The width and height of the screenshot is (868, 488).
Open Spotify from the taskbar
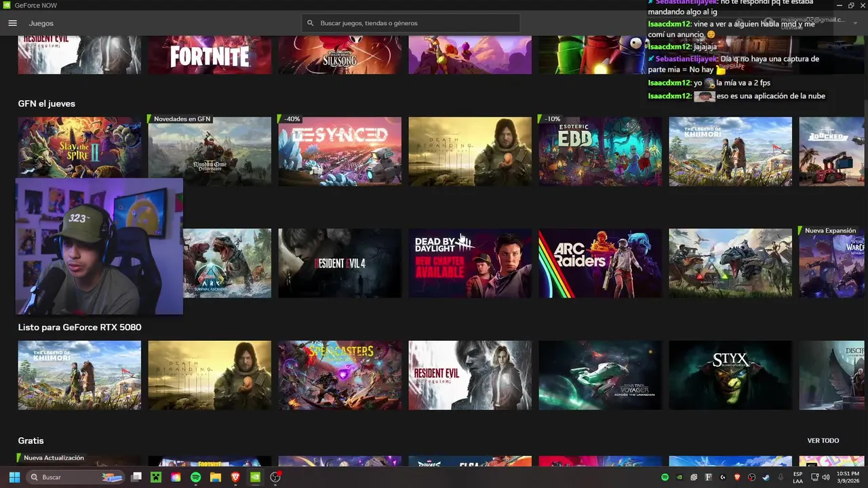click(x=195, y=477)
